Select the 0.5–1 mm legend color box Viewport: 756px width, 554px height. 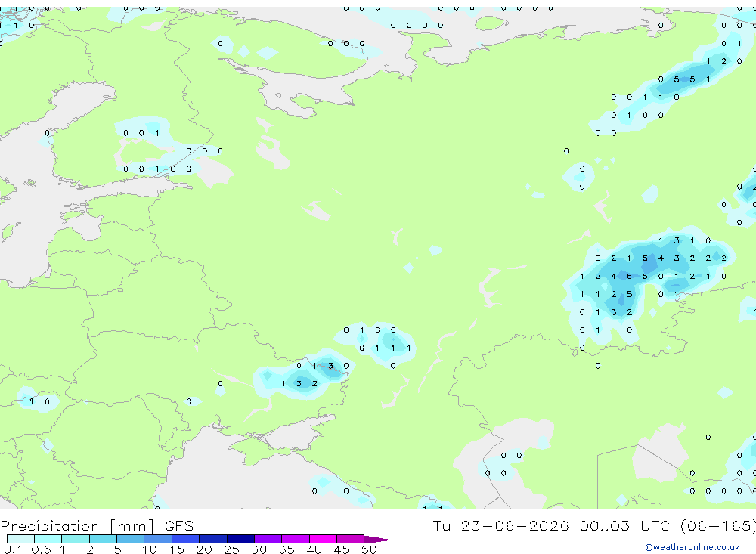tap(48, 539)
